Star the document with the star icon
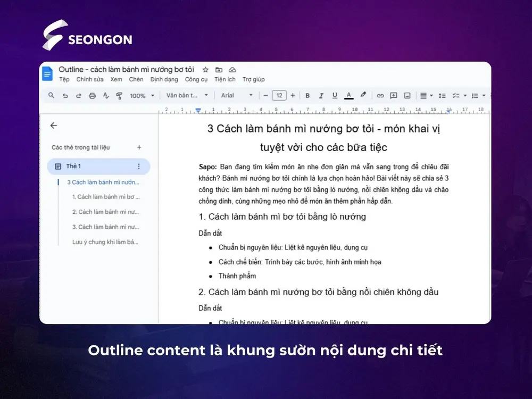The image size is (532, 399). [205, 70]
